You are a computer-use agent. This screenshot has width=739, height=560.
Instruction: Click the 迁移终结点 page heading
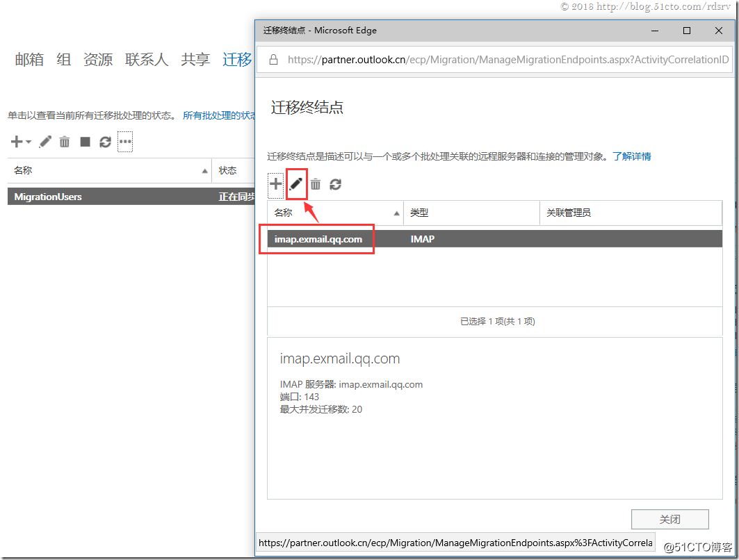coord(307,108)
